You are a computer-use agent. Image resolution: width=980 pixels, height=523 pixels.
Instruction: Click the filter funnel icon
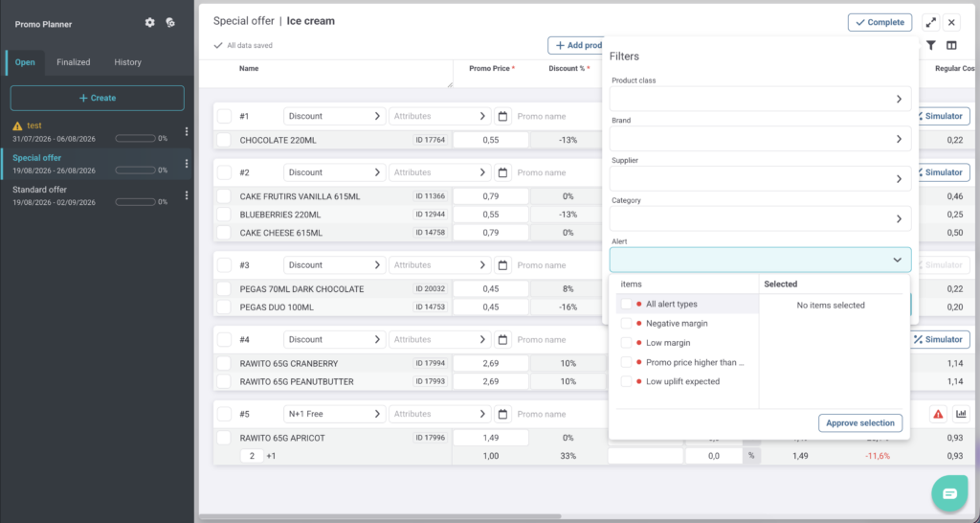tap(930, 45)
